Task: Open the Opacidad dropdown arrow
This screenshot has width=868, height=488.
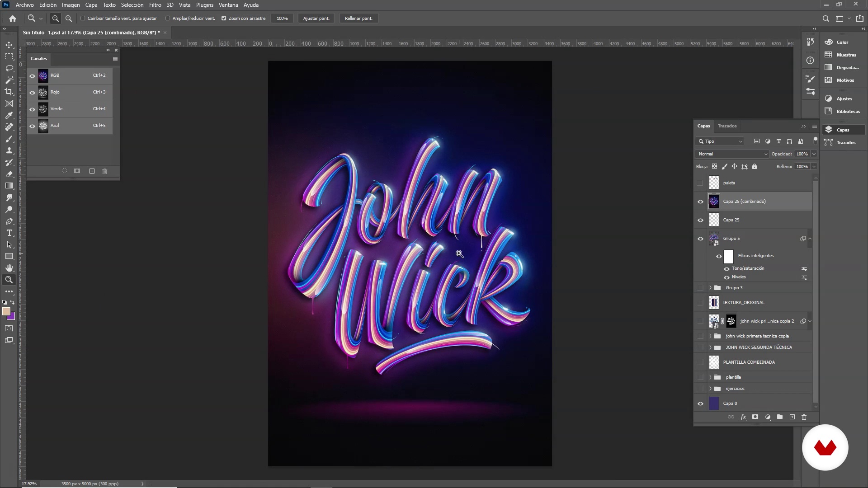Action: tap(814, 154)
